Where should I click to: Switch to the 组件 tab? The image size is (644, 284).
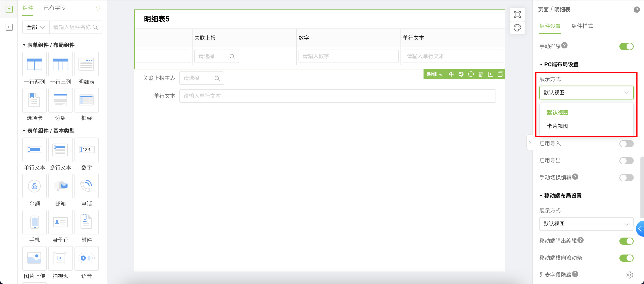click(x=28, y=8)
